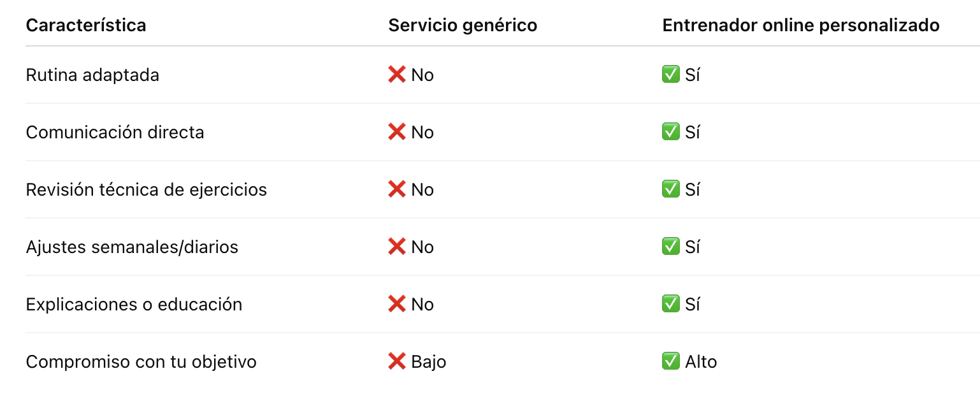Click the Característica column header
This screenshot has height=399, width=980.
(x=86, y=25)
